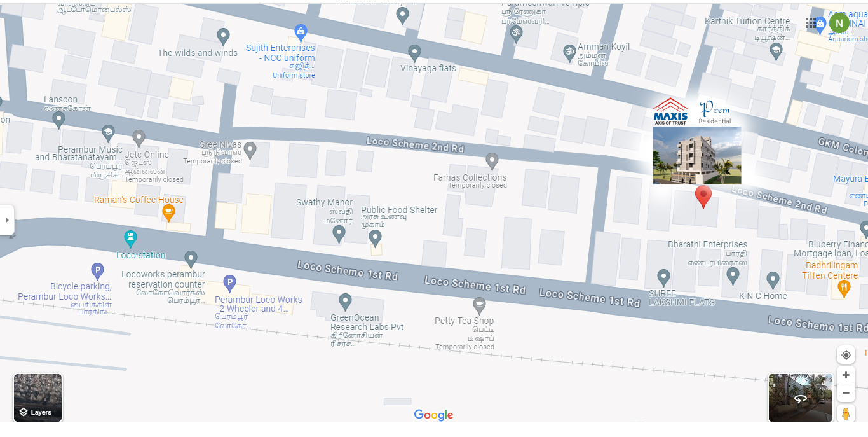
Task: Click the Farhas Collections place label
Action: point(470,177)
